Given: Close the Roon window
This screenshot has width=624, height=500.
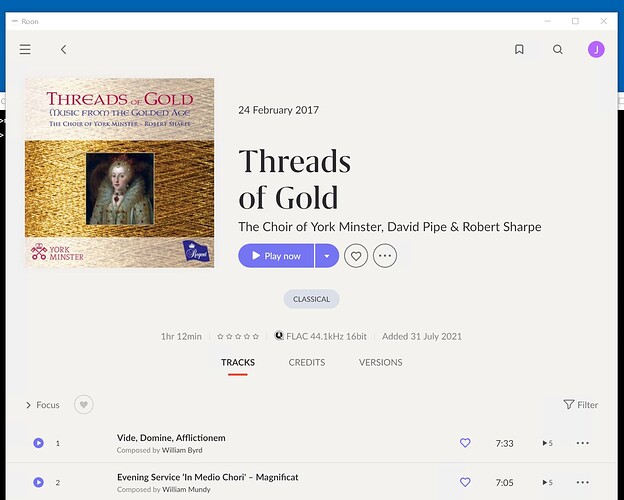Looking at the screenshot, I should 604,21.
